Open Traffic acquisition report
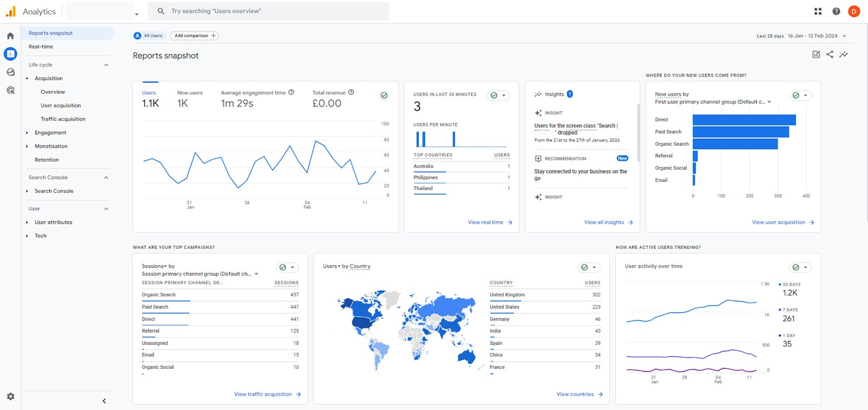868x410 pixels. 63,119
